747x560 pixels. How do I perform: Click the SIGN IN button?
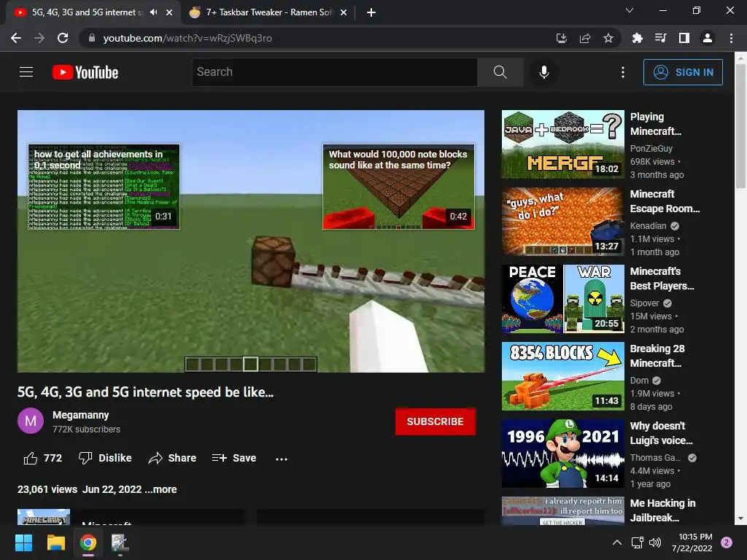[x=683, y=72]
